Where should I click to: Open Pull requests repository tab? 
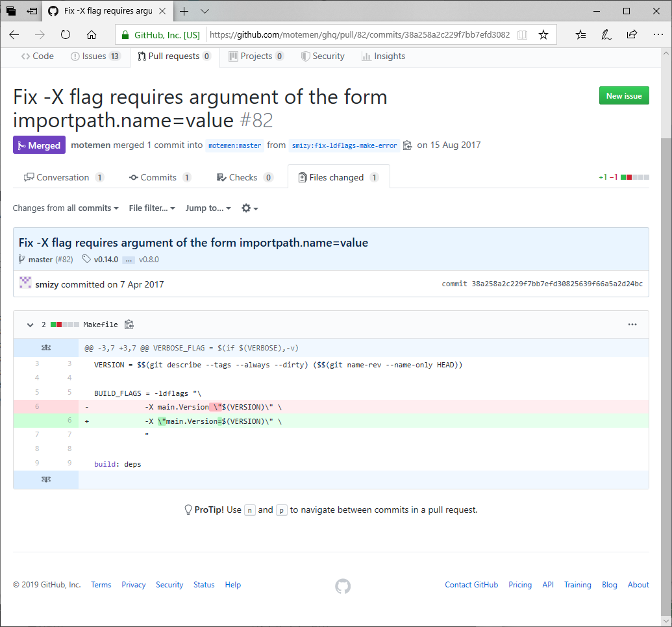coord(175,56)
